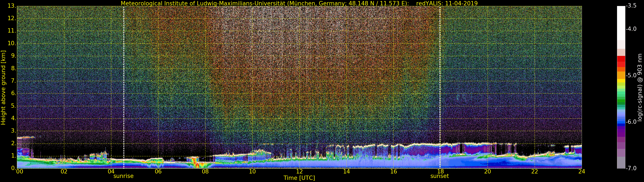Click the '00' time axis tick label
The height and width of the screenshot is (182, 644).
pos(19,172)
